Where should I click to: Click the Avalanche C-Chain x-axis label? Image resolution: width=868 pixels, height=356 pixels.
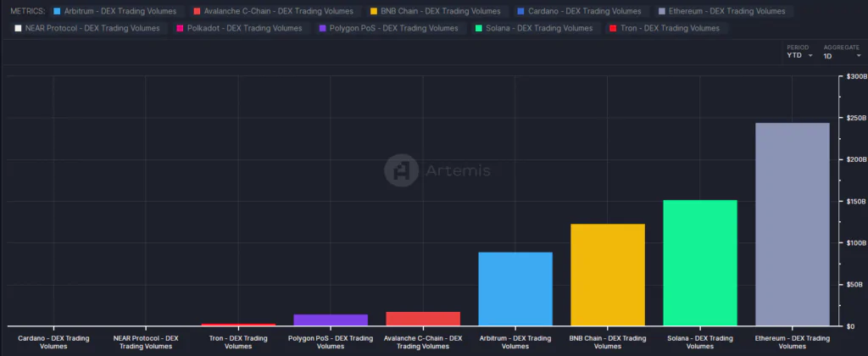[423, 342]
